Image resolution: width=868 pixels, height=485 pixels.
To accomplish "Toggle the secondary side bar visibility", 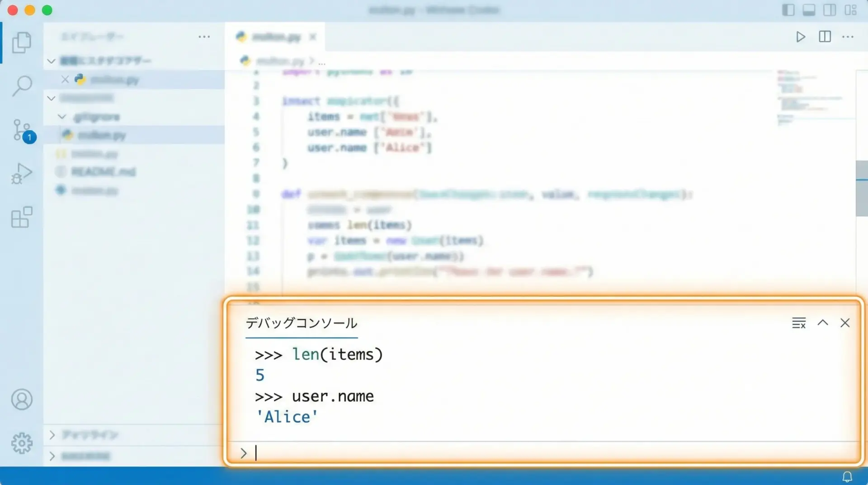I will tap(830, 10).
